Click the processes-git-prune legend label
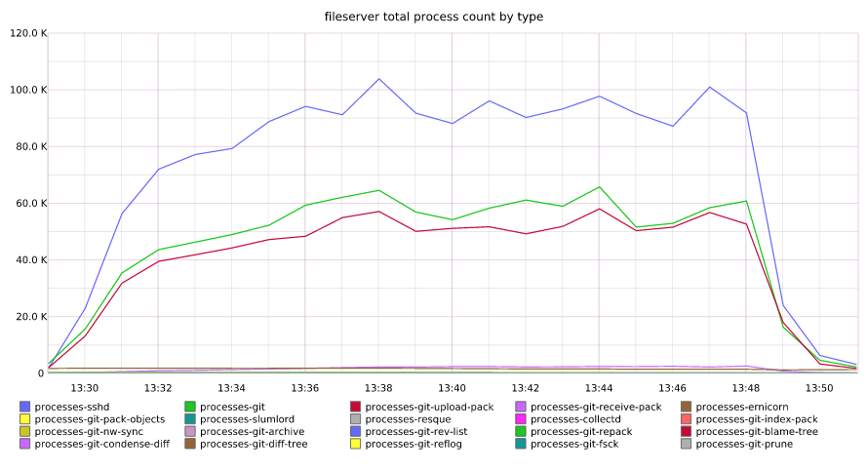 744,445
